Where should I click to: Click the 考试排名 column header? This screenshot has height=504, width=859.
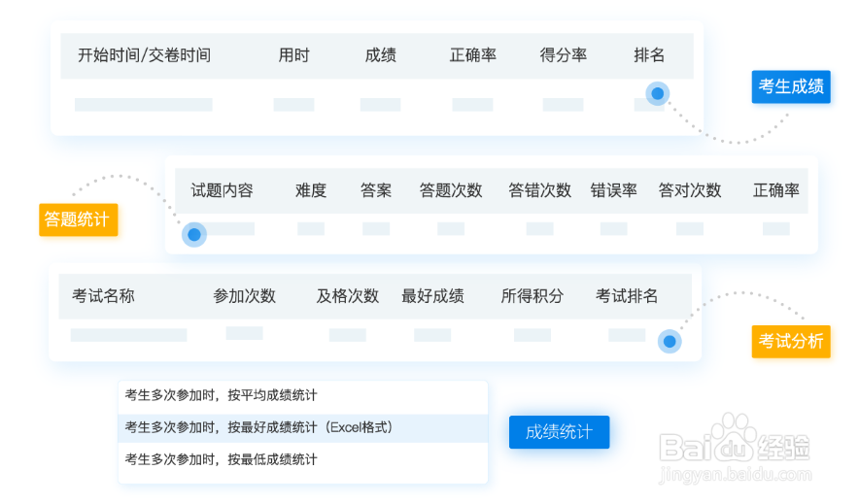(x=627, y=296)
